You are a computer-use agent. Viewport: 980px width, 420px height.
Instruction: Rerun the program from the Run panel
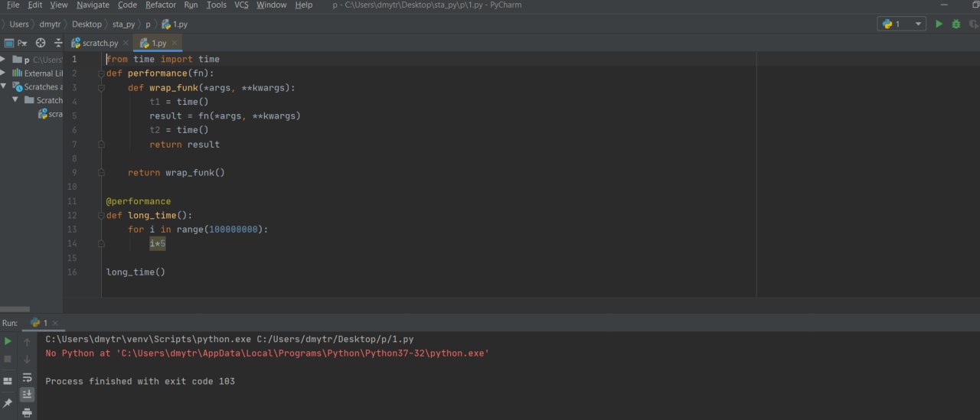8,341
